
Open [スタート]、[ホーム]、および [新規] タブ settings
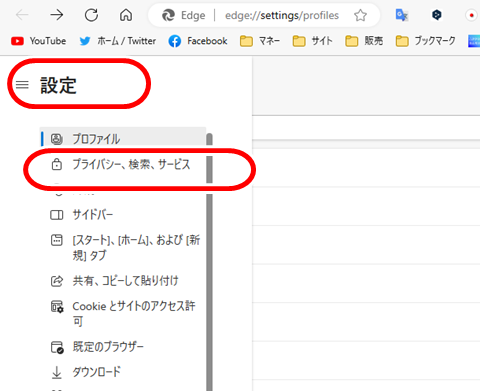123,248
